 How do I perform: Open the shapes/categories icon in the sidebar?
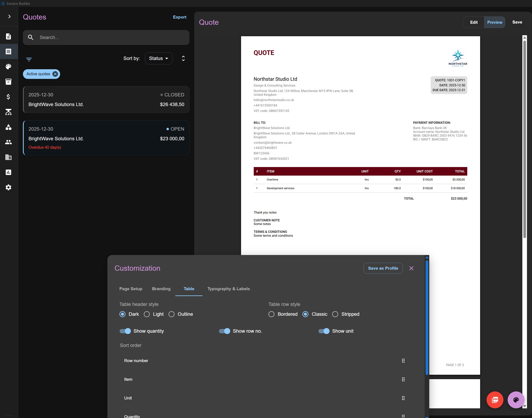(9, 127)
